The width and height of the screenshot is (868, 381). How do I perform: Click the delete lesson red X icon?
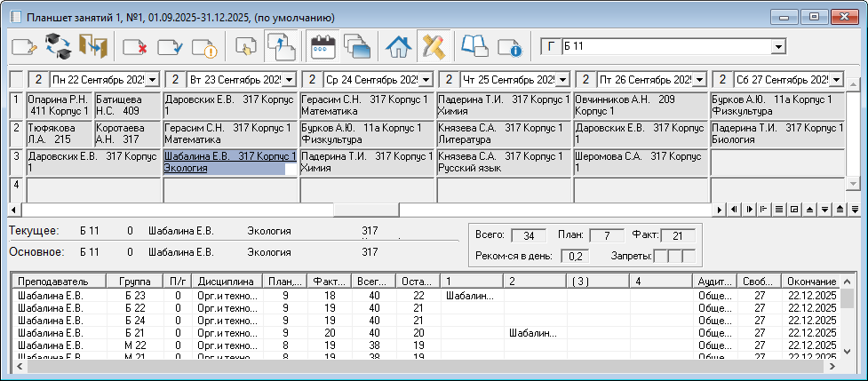pos(135,46)
